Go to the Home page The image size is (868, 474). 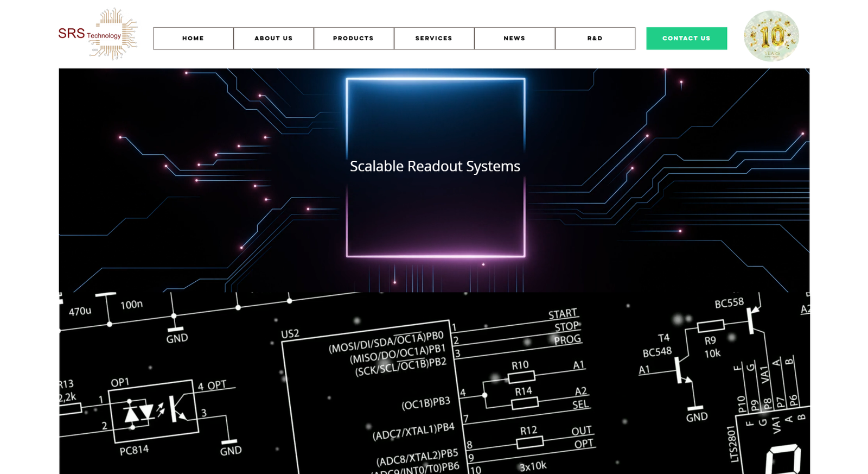click(193, 39)
